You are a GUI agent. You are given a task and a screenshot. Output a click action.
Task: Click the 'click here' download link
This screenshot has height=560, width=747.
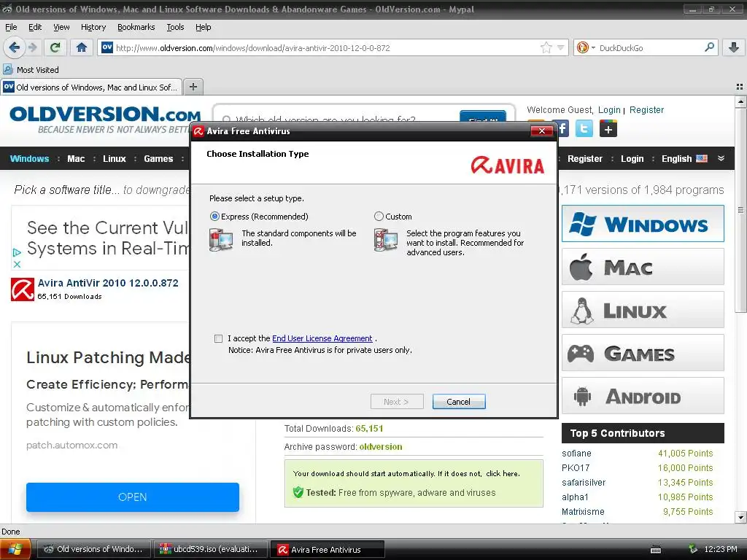(x=502, y=473)
